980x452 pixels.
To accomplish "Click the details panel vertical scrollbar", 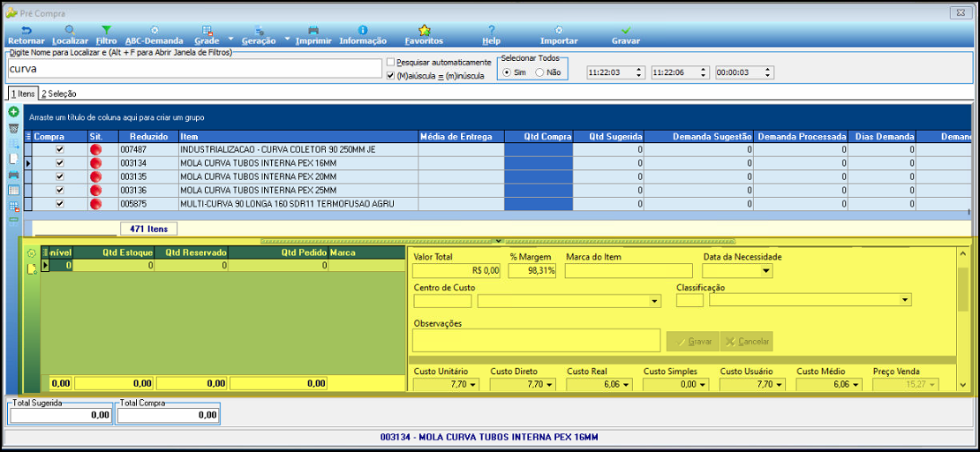I will [x=963, y=319].
